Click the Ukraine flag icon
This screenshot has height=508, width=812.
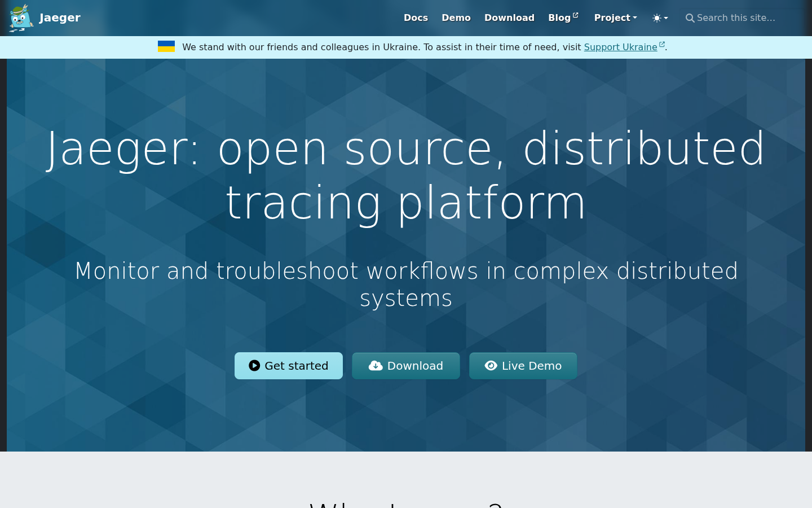(166, 46)
